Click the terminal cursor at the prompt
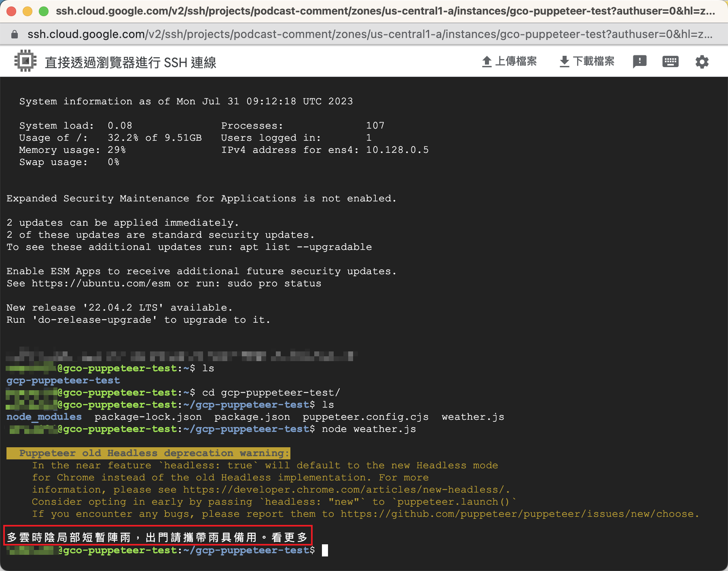Screen dimensions: 728x571 click(325, 550)
